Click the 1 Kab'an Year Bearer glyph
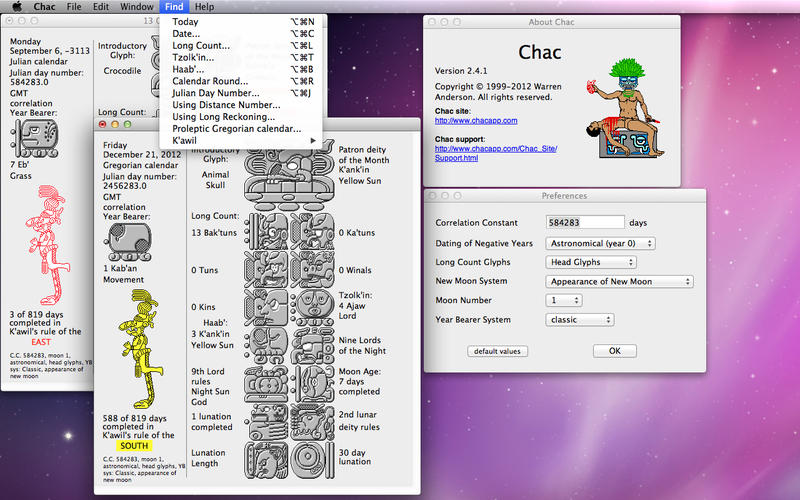This screenshot has height=500, width=800. coord(128,242)
